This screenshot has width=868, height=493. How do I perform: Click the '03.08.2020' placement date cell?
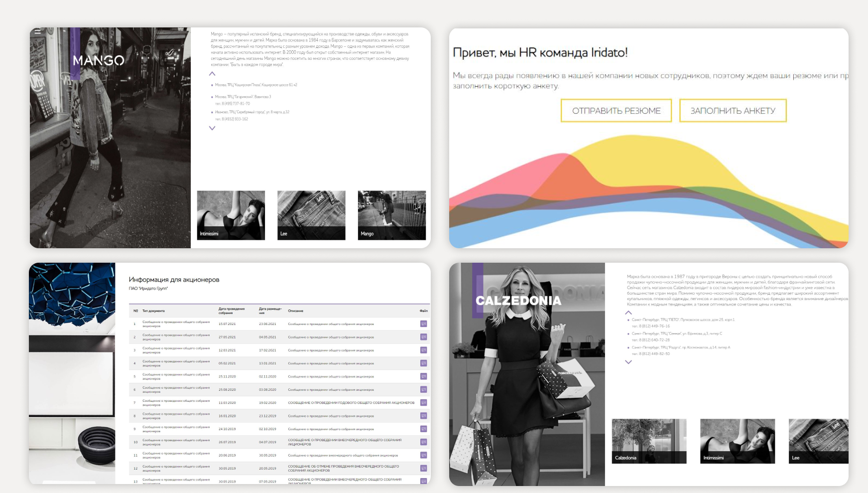point(267,389)
